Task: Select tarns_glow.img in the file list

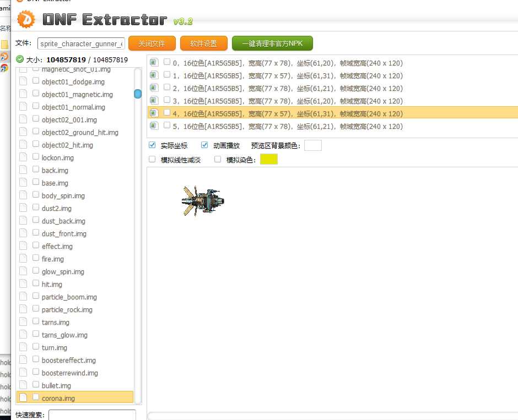Action: (x=64, y=335)
